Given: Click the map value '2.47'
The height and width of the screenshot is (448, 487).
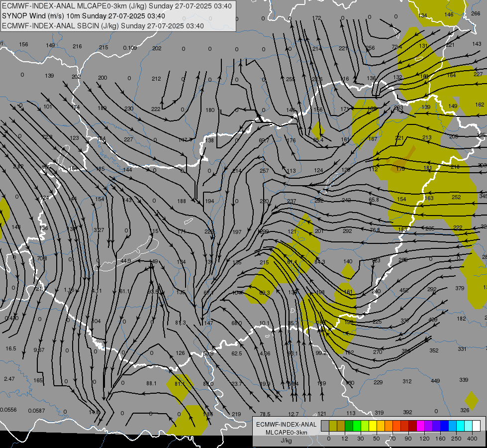Looking at the screenshot, I should (x=9, y=379).
